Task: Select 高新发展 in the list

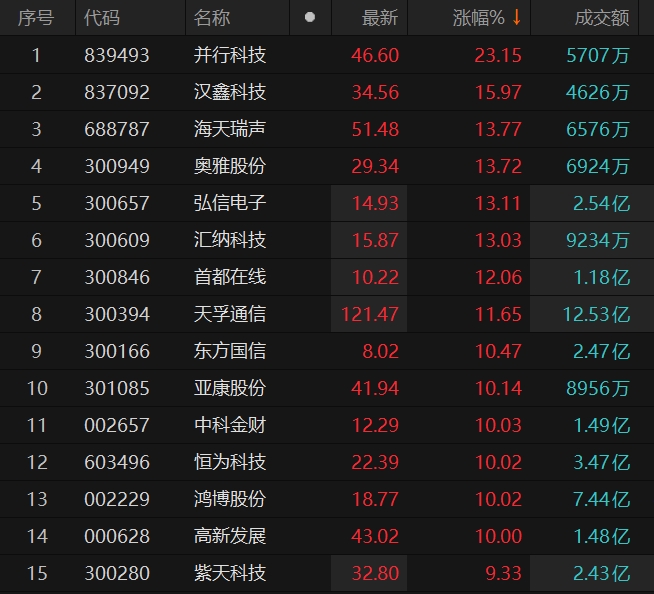Action: pos(230,536)
